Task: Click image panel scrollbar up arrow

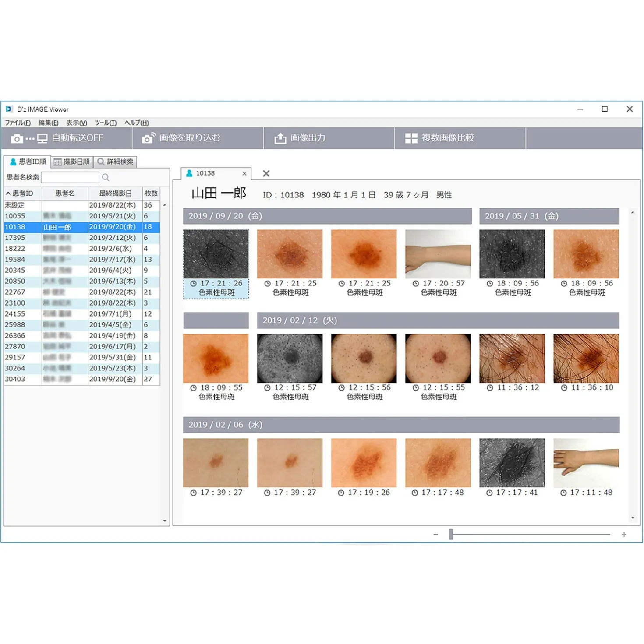Action: (633, 212)
